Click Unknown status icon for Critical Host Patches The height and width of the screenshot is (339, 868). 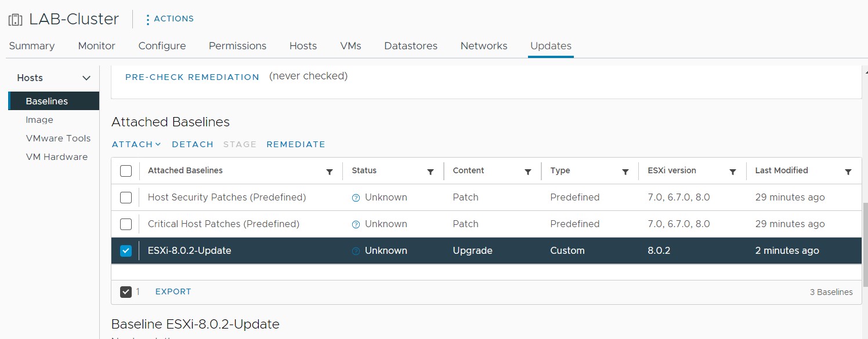pyautogui.click(x=356, y=224)
